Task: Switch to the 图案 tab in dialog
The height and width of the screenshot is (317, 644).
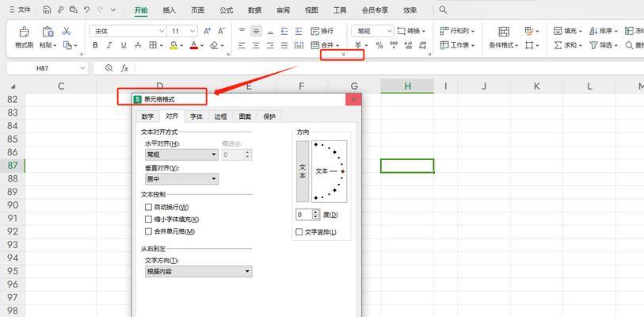Action: 246,116
